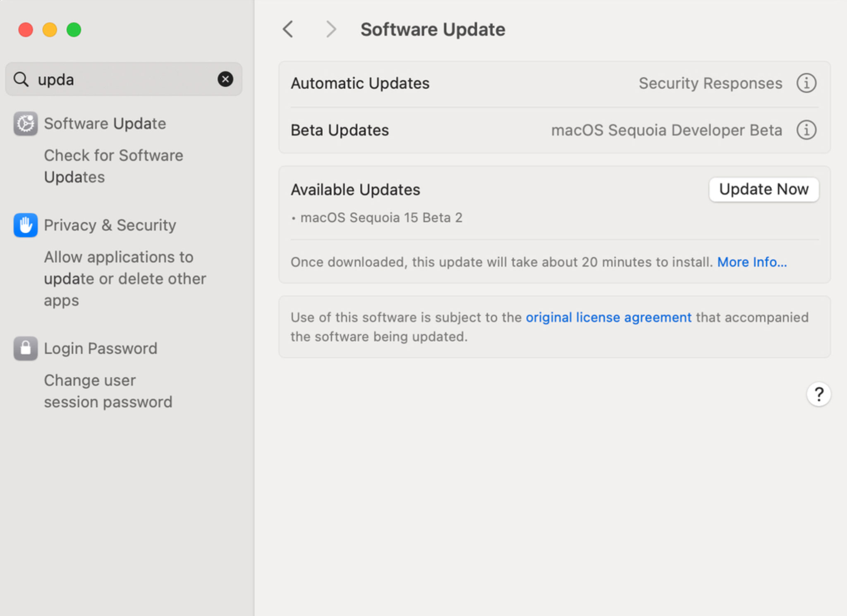Click the macOS Sequoia 15 Beta 2 entry

[381, 217]
